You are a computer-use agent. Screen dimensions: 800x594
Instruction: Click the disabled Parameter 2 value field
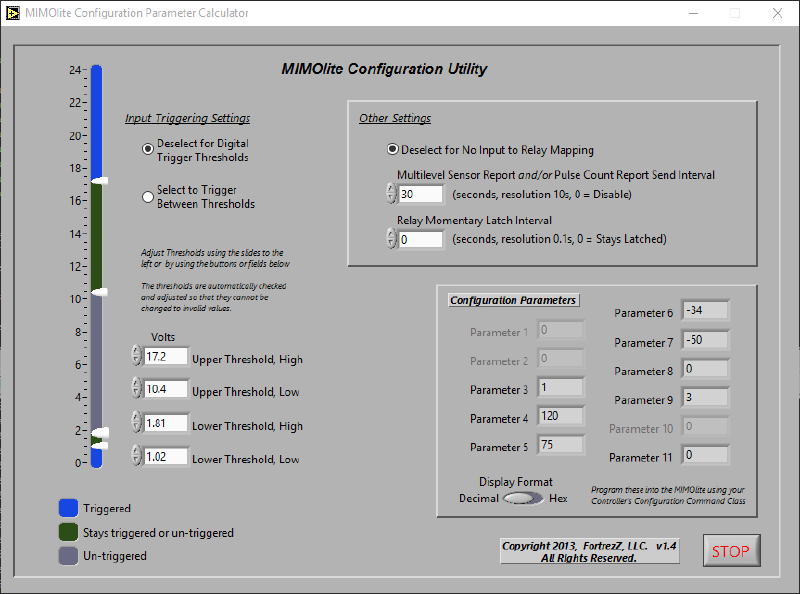point(561,358)
